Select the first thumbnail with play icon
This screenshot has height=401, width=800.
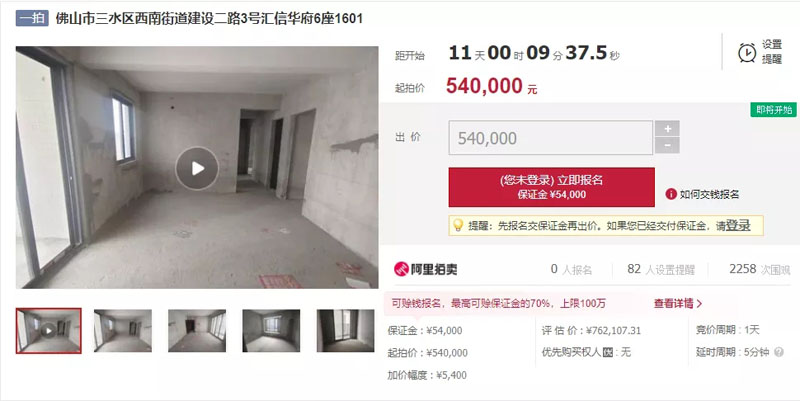tap(48, 331)
